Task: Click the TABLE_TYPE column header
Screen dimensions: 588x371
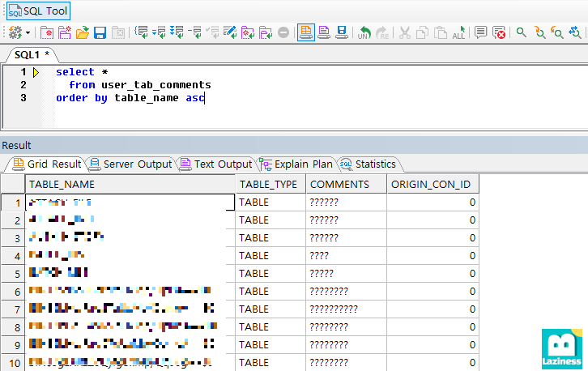Action: [271, 184]
